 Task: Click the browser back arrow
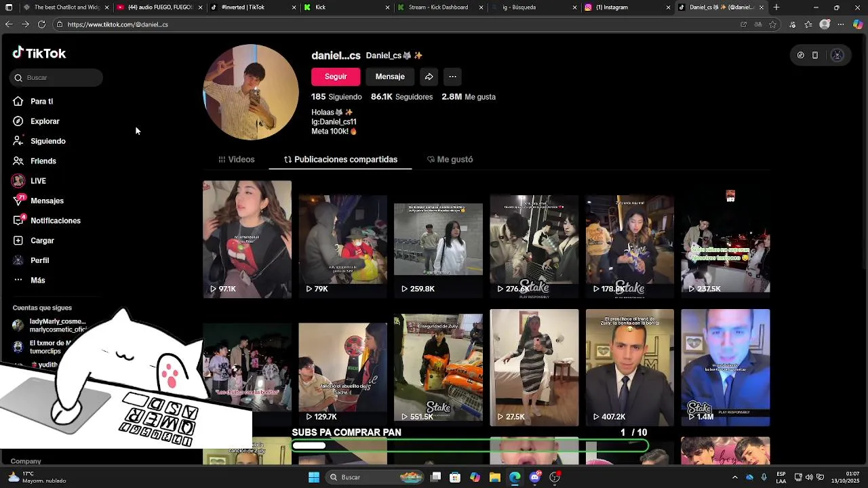9,24
